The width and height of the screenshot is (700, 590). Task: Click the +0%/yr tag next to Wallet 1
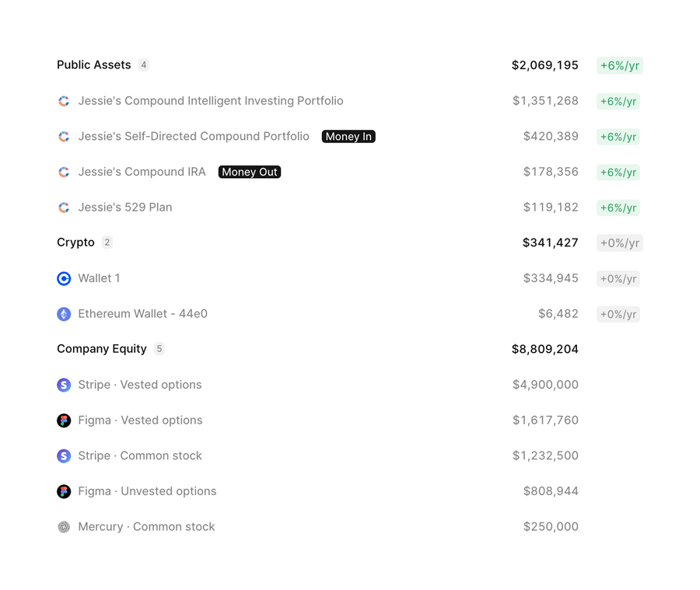[618, 278]
